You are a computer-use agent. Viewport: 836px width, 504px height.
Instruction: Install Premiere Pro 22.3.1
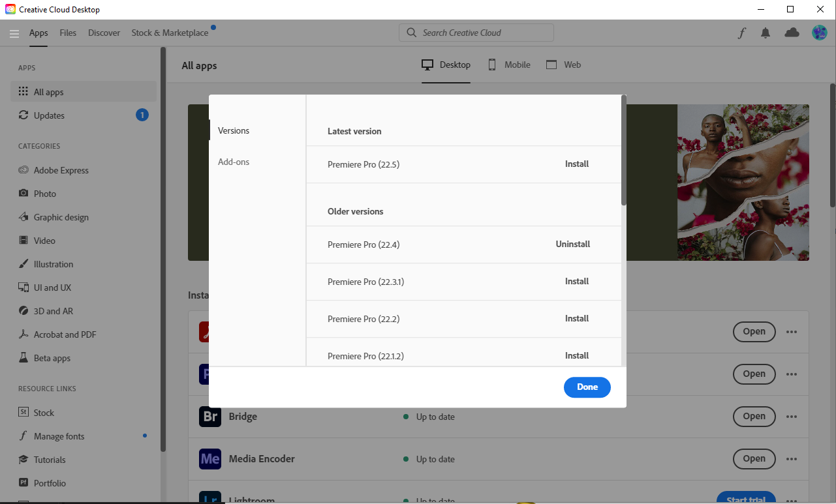[576, 281]
